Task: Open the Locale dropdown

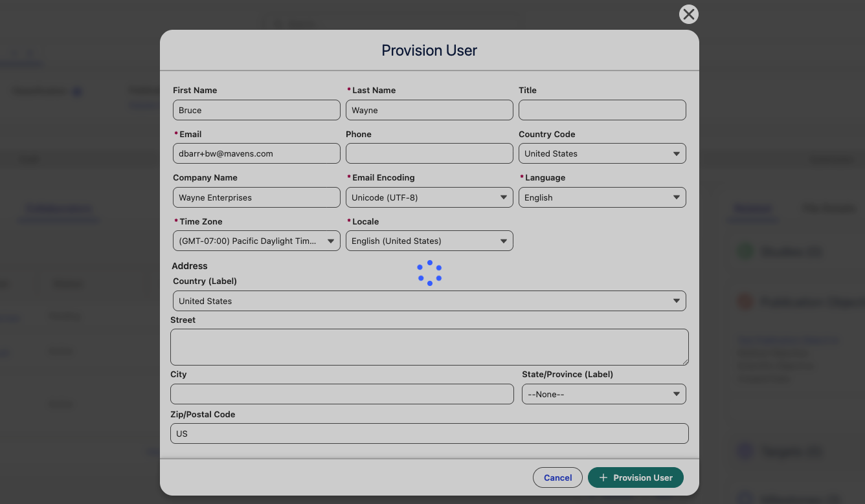Action: pos(429,241)
